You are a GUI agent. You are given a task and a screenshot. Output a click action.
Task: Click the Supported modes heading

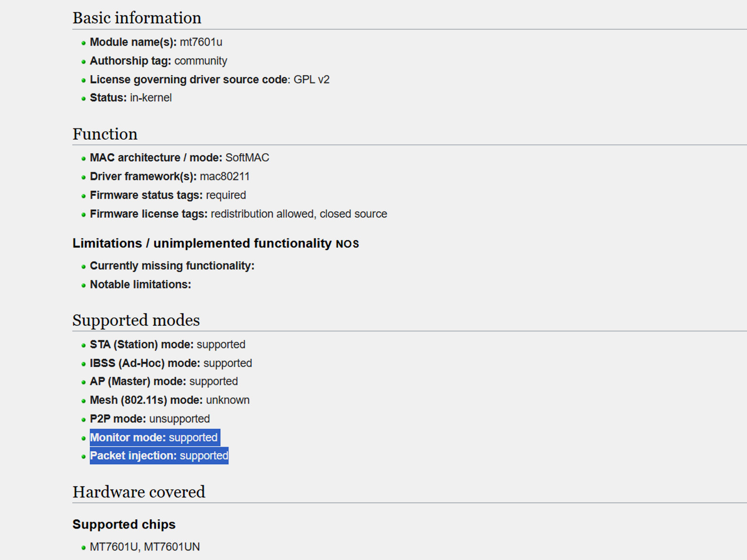point(136,320)
